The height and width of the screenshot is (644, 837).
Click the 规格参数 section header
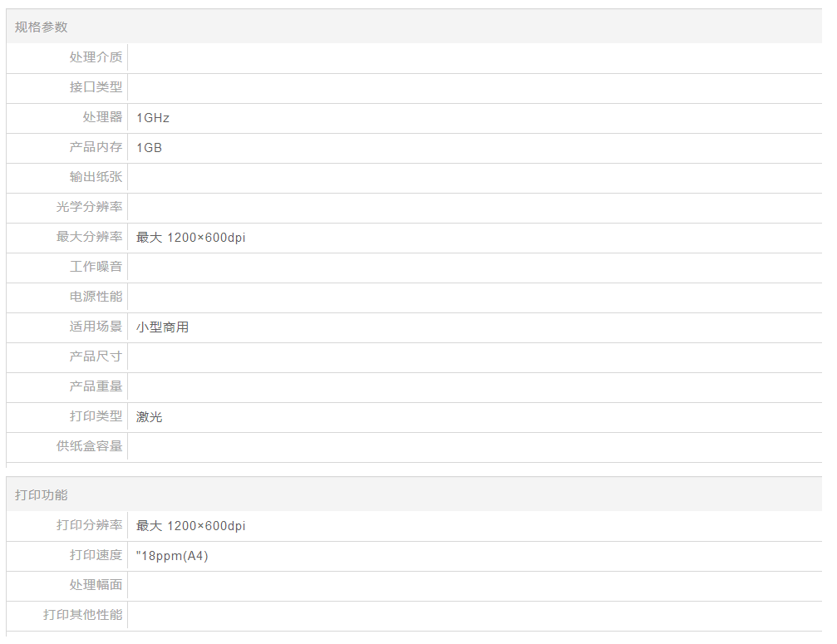[42, 27]
